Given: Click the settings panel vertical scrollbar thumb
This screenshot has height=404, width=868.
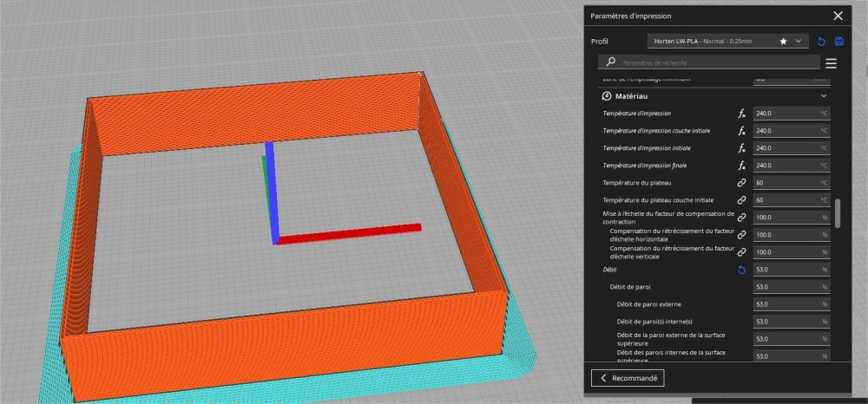Looking at the screenshot, I should 838,212.
